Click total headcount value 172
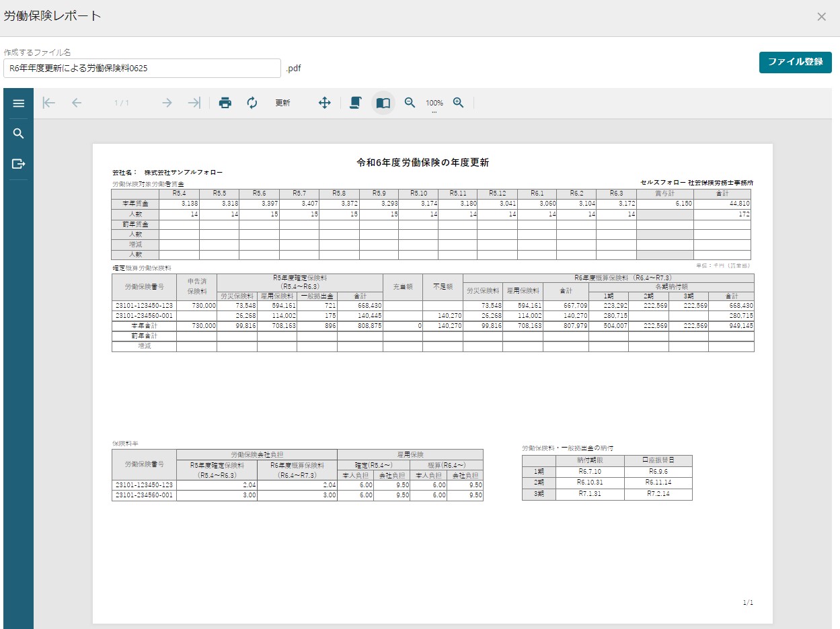 (744, 214)
